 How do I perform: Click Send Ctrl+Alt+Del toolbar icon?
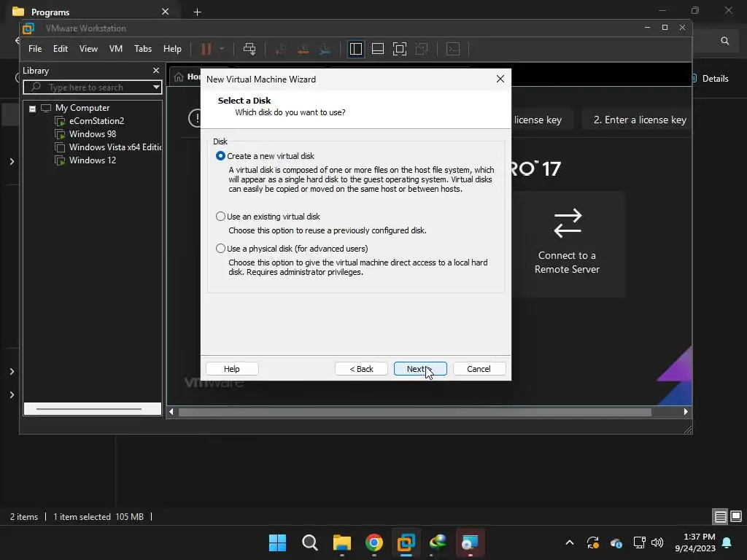[x=249, y=49]
